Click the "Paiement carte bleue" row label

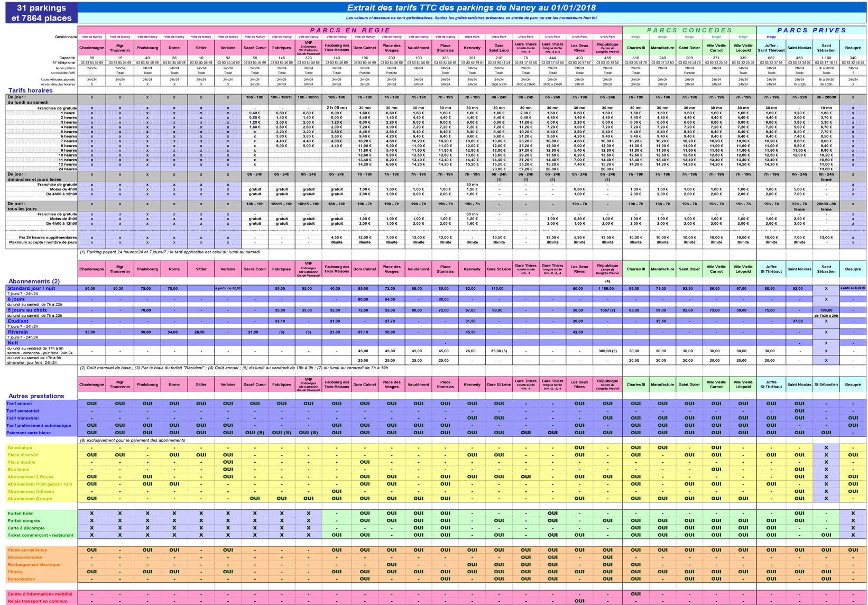[x=29, y=433]
